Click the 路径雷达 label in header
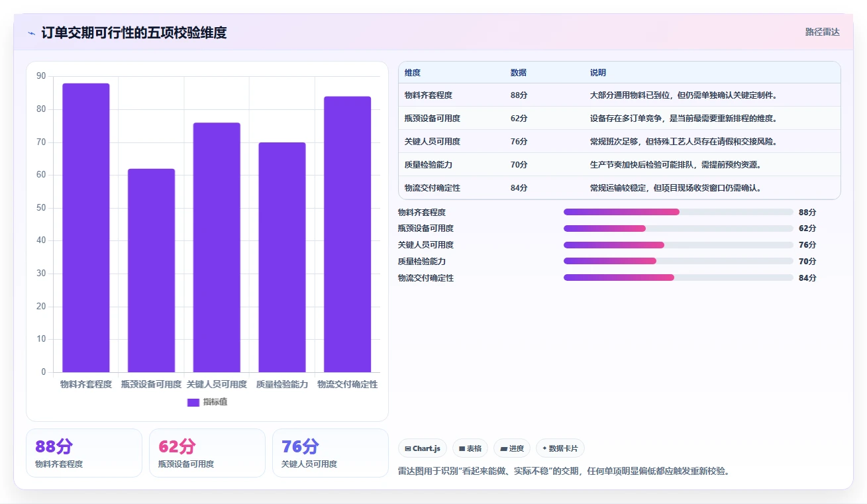 822,32
